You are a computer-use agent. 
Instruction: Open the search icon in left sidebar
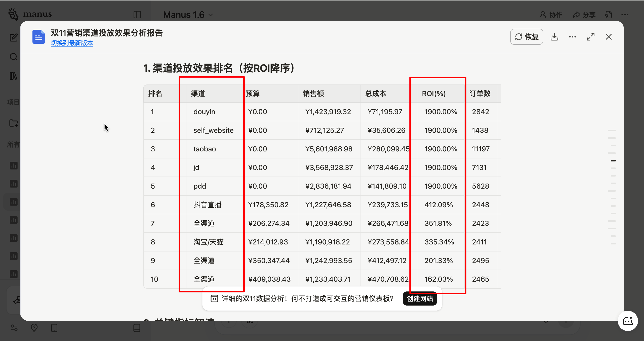pyautogui.click(x=13, y=57)
